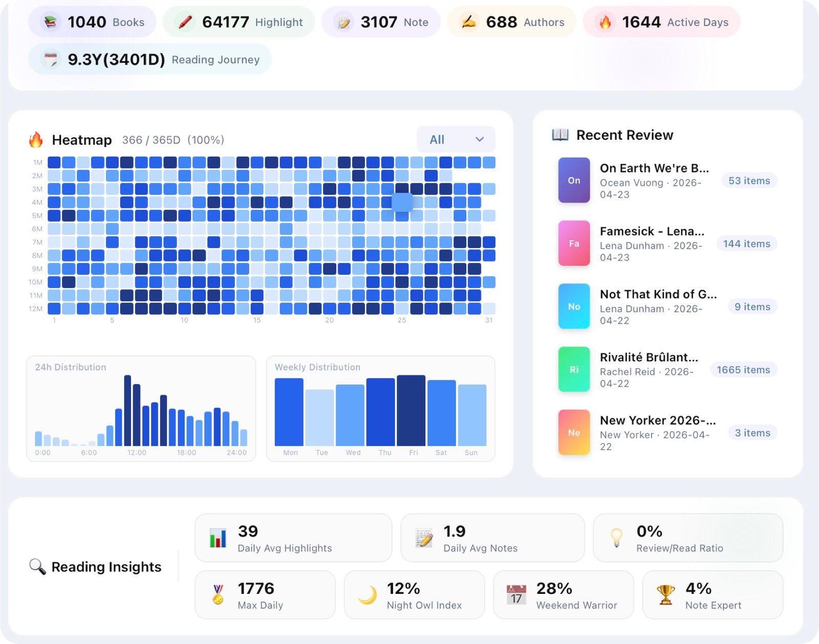
Task: Click the magnifier icon beside Reading Insights
Action: click(x=37, y=567)
